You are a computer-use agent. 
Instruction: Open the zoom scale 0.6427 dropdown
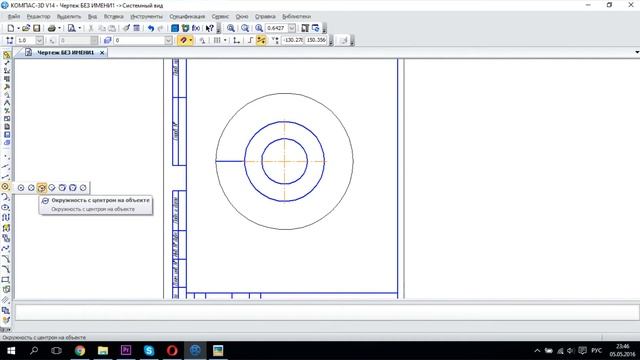[292, 28]
